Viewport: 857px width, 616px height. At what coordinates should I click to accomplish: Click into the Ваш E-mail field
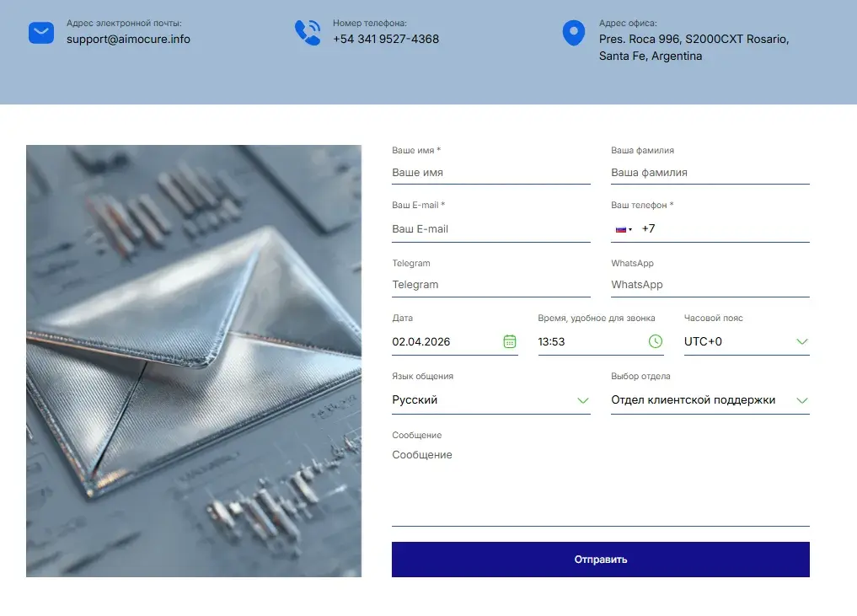(x=490, y=229)
